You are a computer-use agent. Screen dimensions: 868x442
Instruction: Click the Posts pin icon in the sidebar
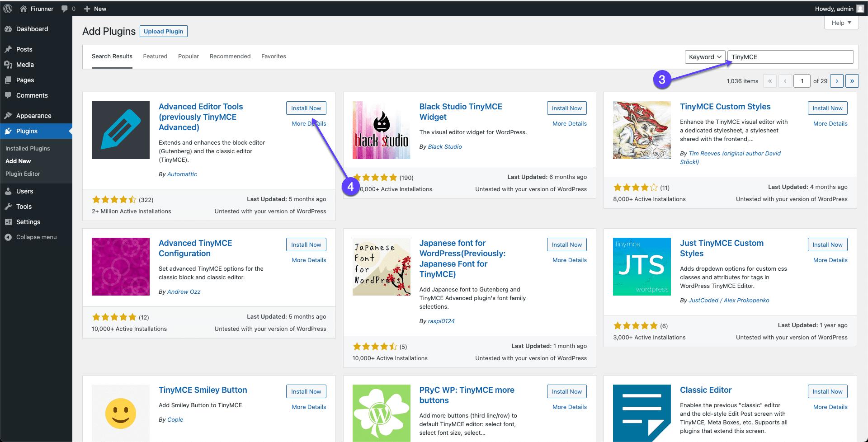click(8, 49)
